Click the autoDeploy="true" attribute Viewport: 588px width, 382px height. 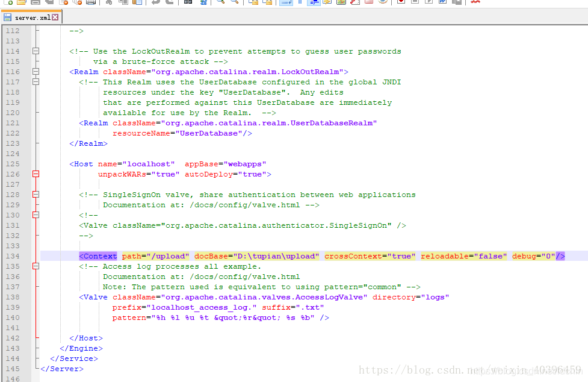click(225, 174)
